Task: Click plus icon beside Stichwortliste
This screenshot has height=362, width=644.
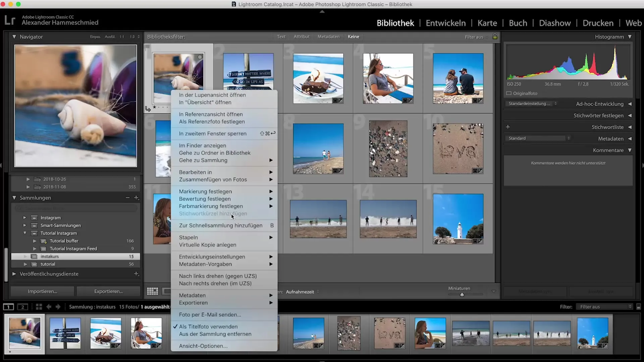Action: (x=508, y=127)
